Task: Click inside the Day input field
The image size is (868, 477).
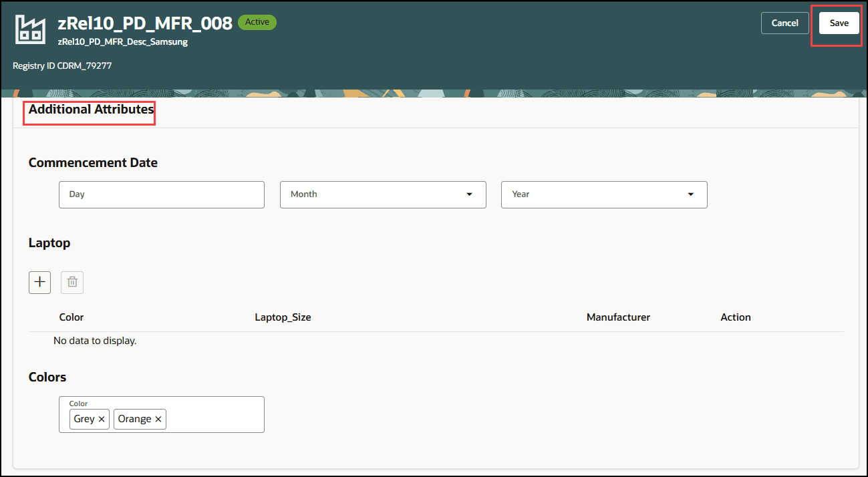Action: 161,194
